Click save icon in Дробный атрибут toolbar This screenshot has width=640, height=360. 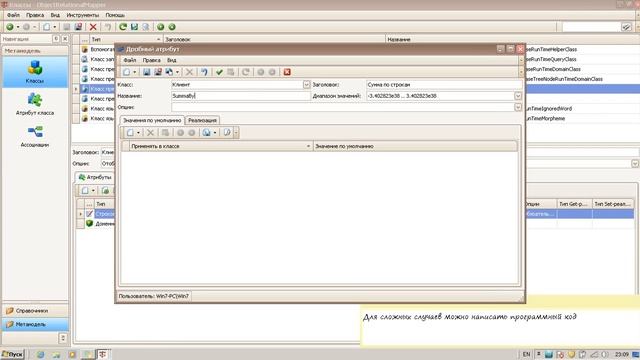coord(146,72)
